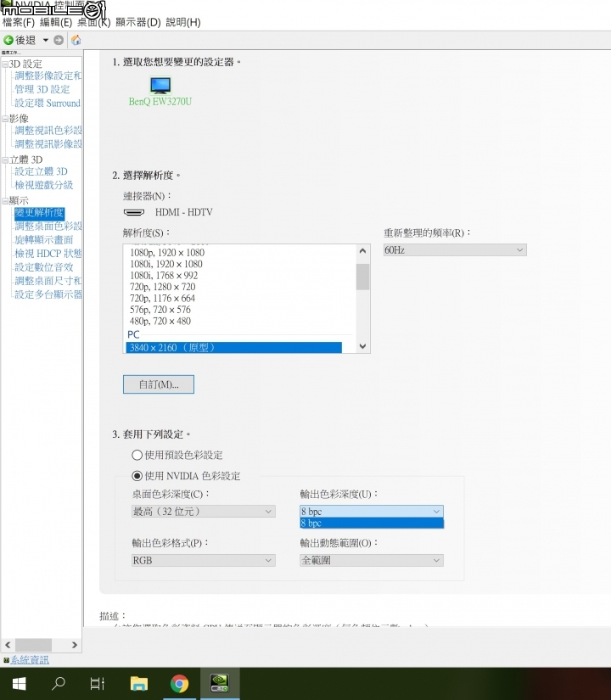Open Task View from taskbar
Screen dimensions: 611x700
tap(97, 684)
